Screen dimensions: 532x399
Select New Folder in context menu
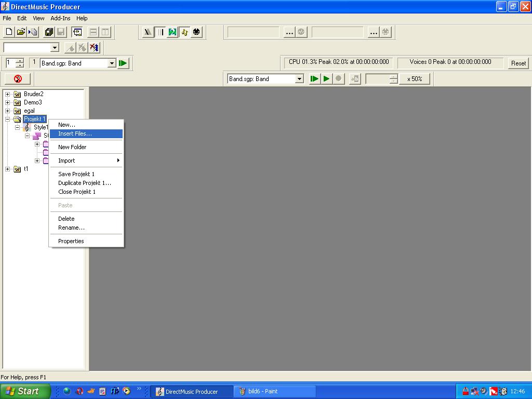72,147
